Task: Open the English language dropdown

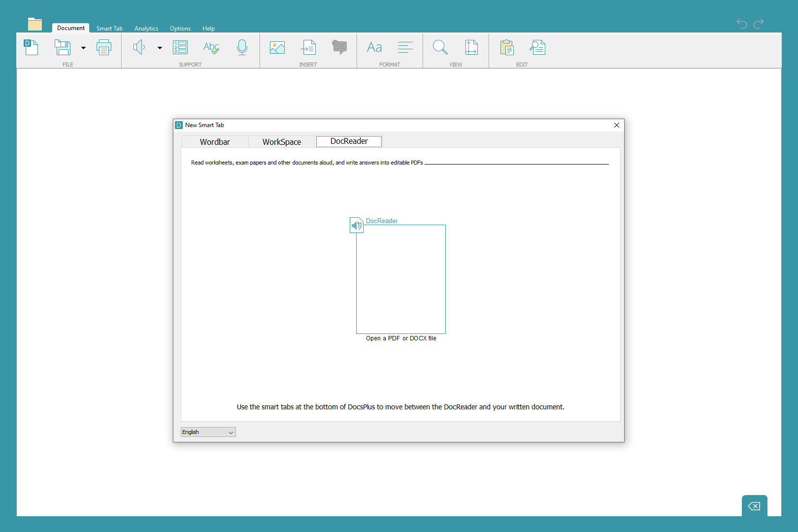Action: [208, 432]
